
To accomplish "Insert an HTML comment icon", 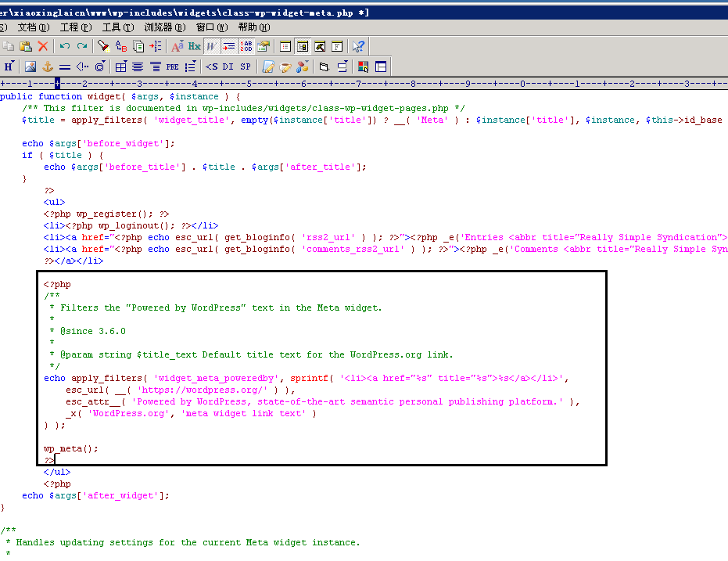I will click(82, 67).
